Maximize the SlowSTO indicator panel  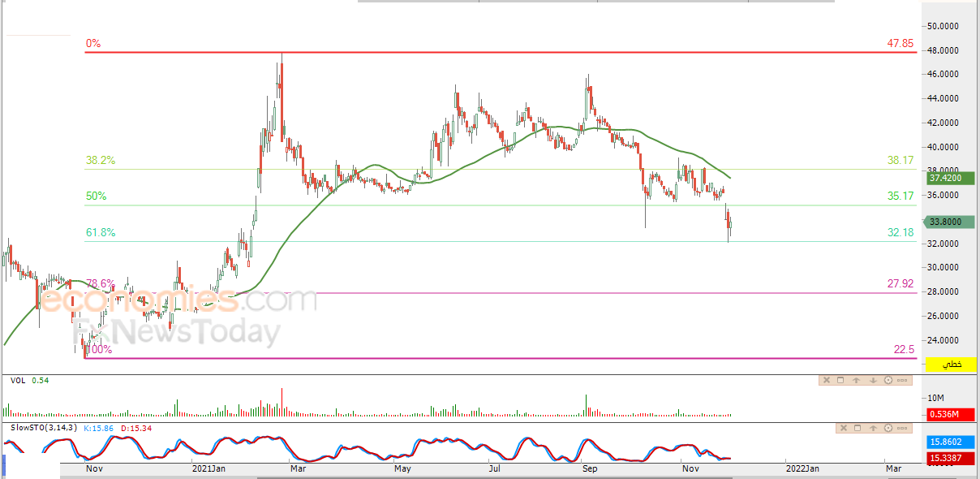[857, 428]
